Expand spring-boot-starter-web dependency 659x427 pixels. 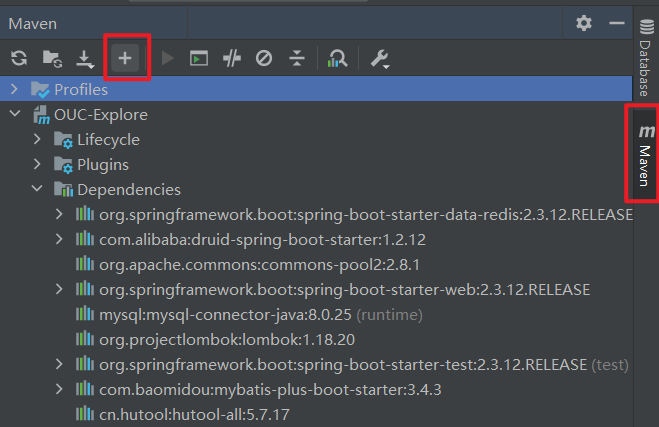tap(59, 289)
